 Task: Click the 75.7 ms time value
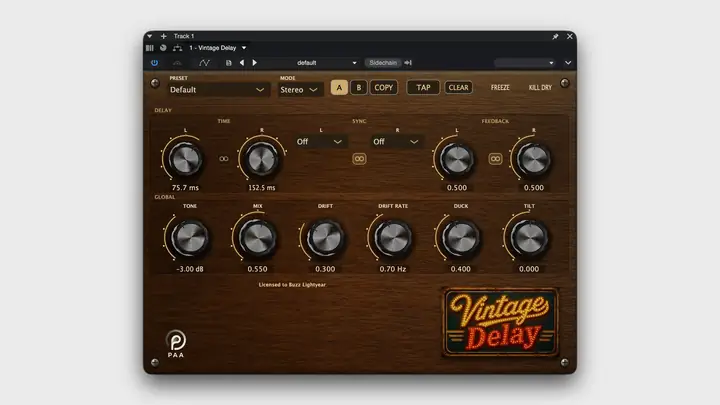pos(185,188)
